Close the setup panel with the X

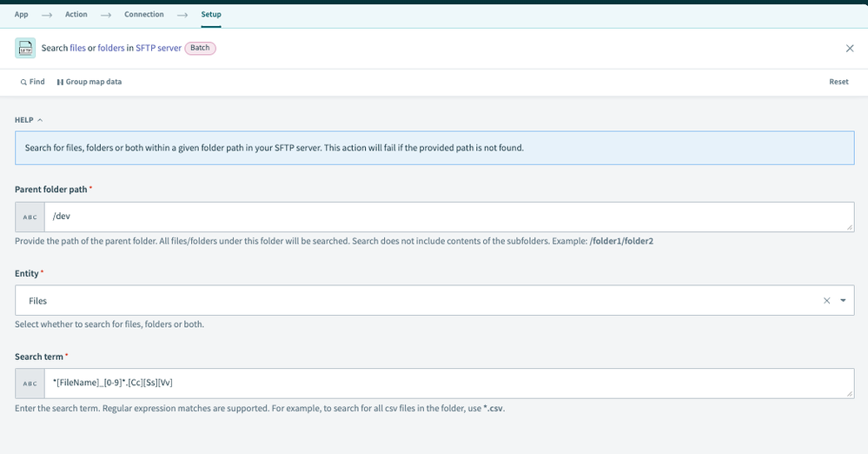(x=850, y=49)
